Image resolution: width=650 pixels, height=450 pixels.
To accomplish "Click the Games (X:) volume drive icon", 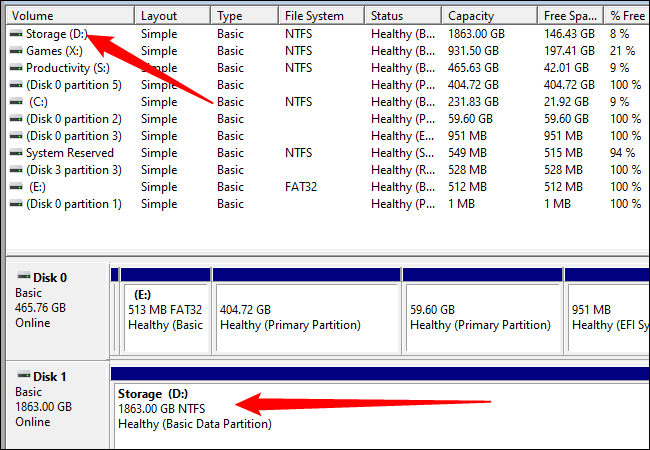I will 16,51.
